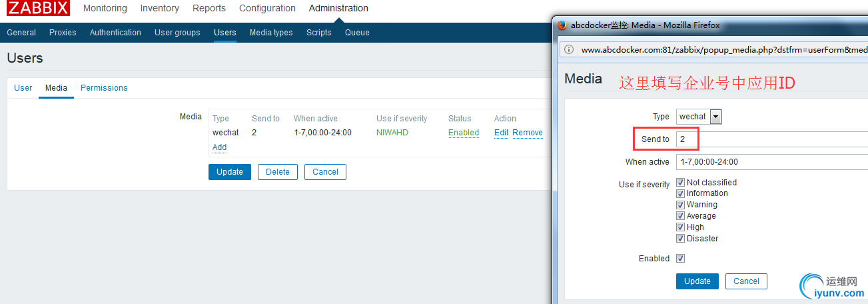Switch to the Media tab
Viewport: 868px width, 304px height.
[x=56, y=88]
